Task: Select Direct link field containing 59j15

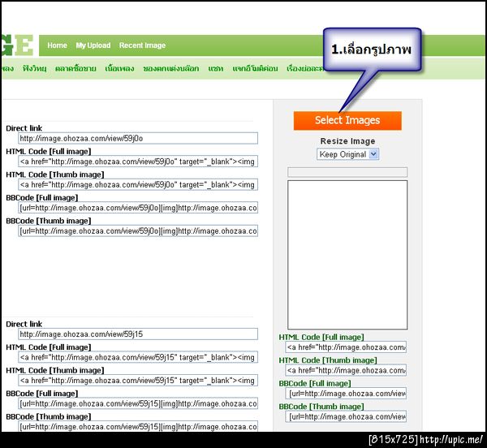Action: [x=138, y=334]
